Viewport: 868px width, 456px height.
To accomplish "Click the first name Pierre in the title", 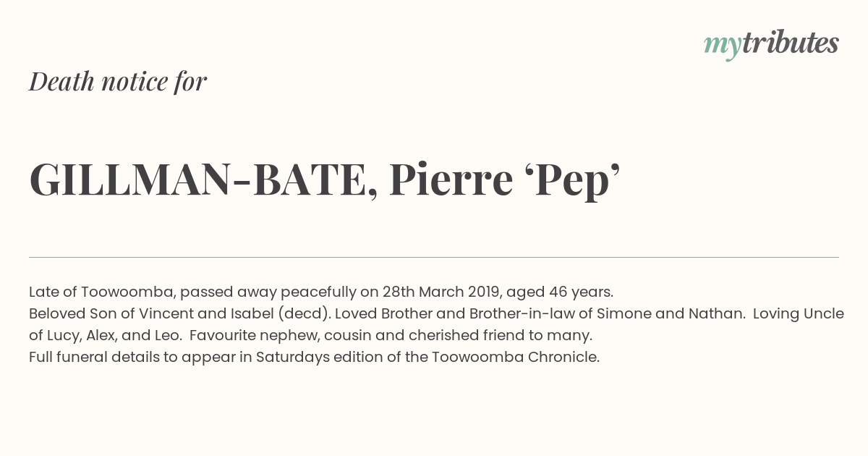I will point(451,180).
